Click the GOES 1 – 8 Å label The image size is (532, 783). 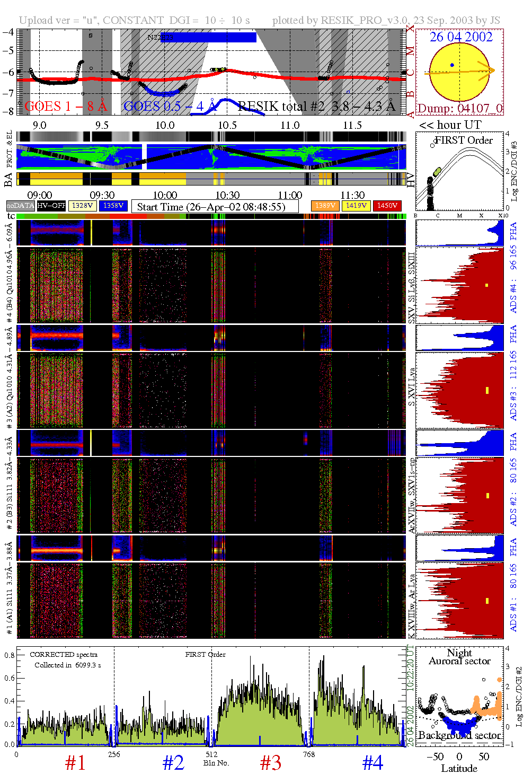(66, 107)
